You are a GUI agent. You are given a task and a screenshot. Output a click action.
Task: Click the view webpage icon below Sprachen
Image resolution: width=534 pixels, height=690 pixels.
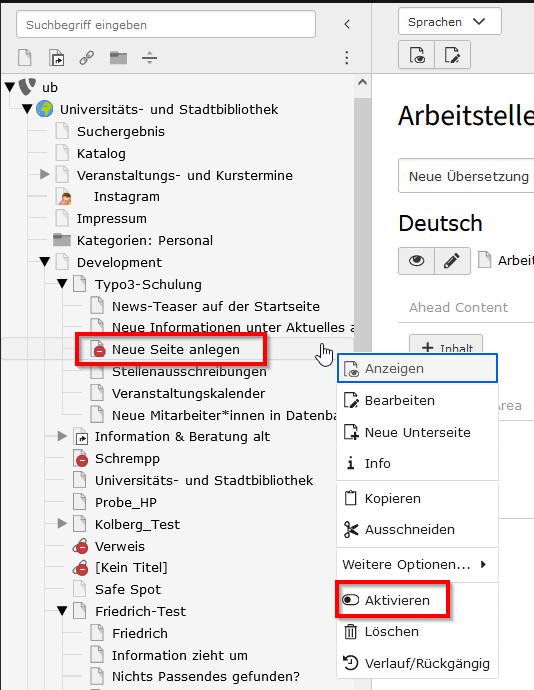(x=416, y=55)
